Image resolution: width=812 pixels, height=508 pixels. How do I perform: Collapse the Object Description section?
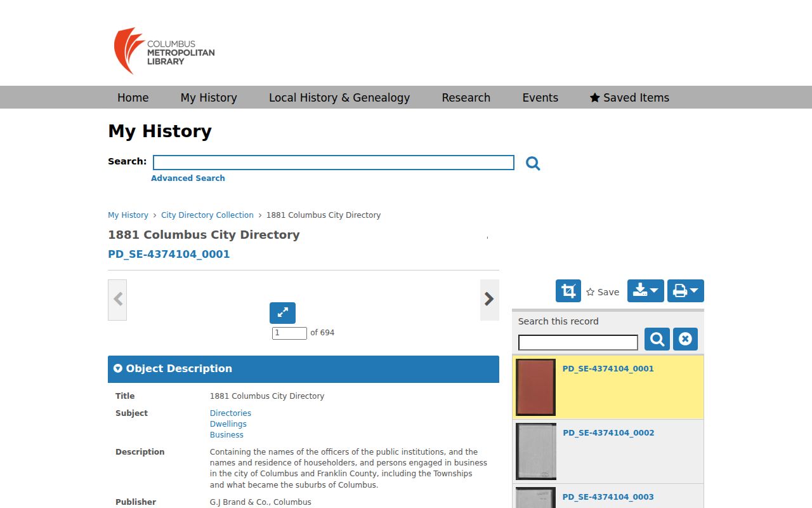pos(303,369)
